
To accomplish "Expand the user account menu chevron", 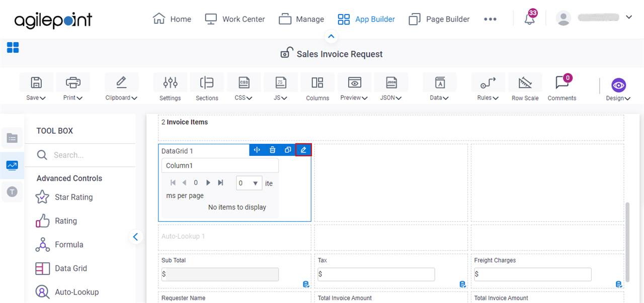I will click(628, 18).
